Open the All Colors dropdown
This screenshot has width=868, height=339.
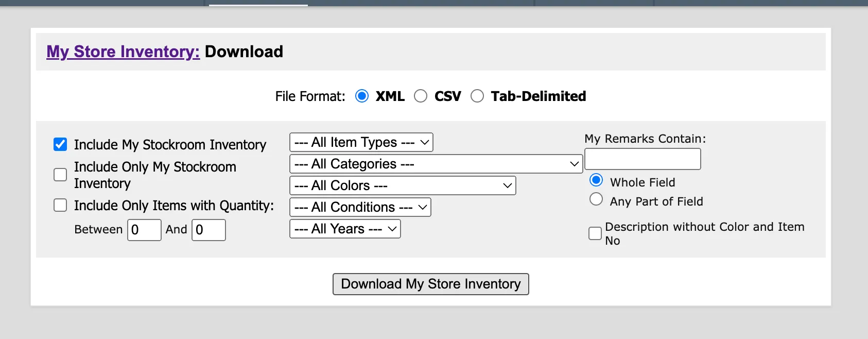coord(403,185)
